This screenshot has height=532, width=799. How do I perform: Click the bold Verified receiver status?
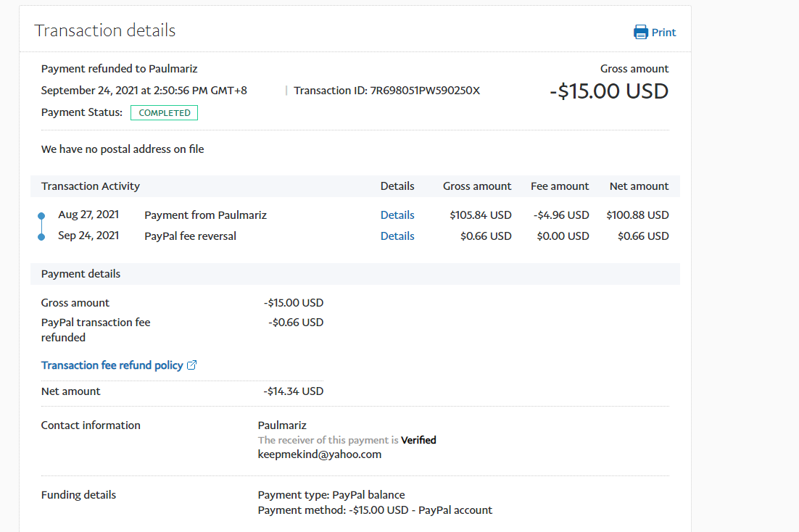pyautogui.click(x=418, y=440)
